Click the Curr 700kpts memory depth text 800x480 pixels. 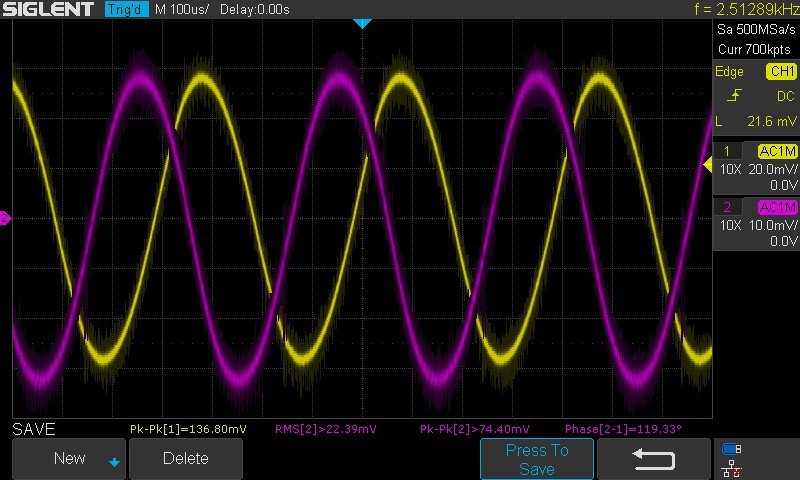(754, 49)
